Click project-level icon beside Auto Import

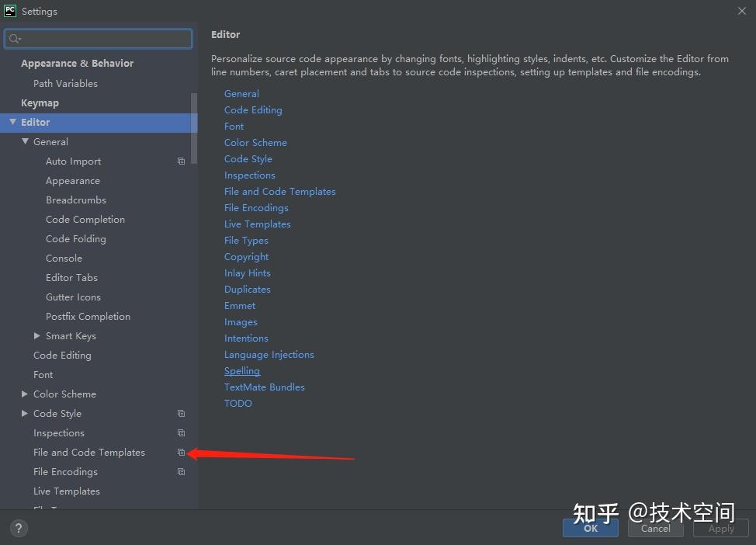pyautogui.click(x=182, y=161)
